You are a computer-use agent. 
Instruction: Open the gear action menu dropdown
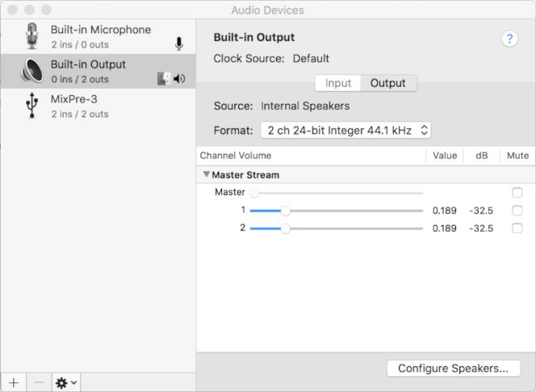coord(65,382)
